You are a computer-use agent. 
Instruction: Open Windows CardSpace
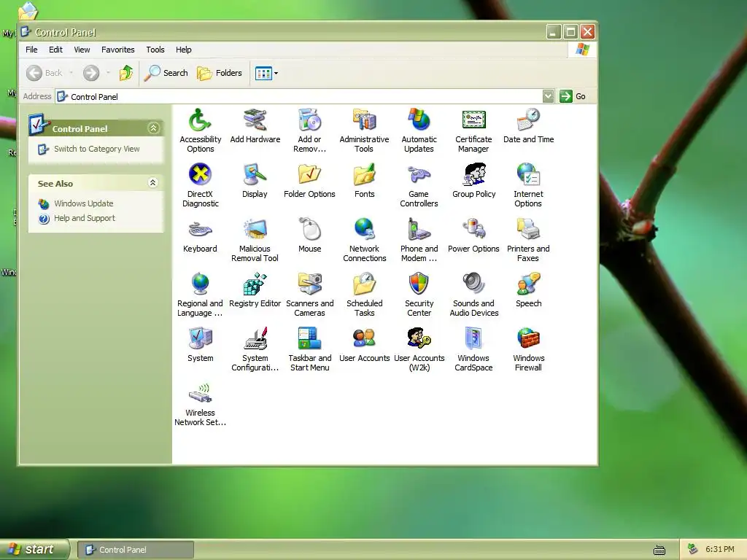coord(473,349)
